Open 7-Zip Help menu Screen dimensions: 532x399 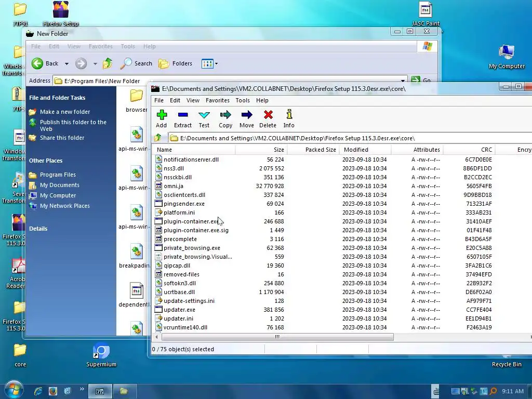click(x=262, y=100)
